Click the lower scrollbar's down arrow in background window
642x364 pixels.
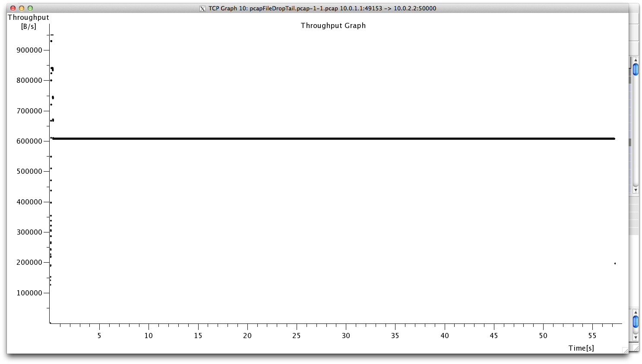636,338
